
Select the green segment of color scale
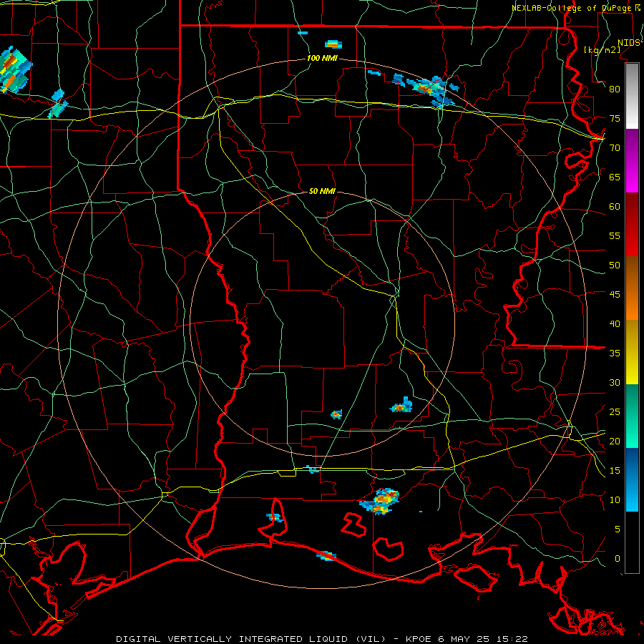[x=632, y=416]
